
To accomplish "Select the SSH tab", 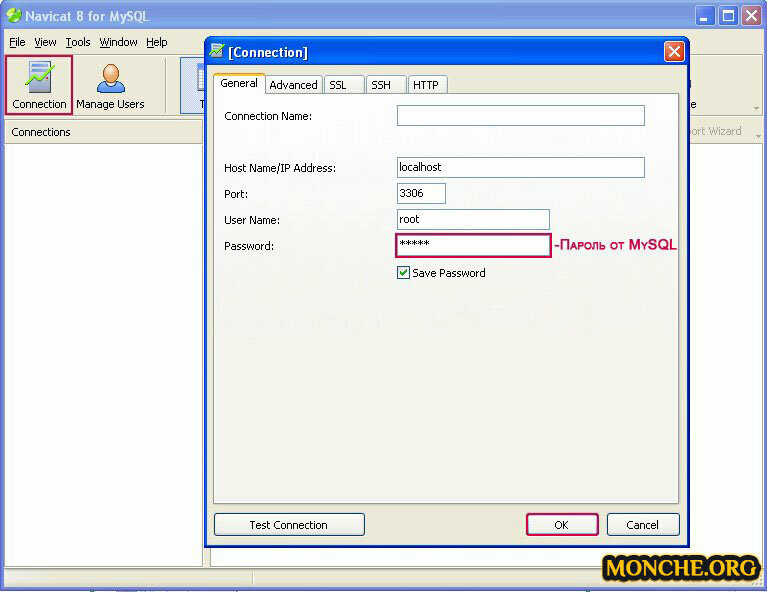I will 381,85.
